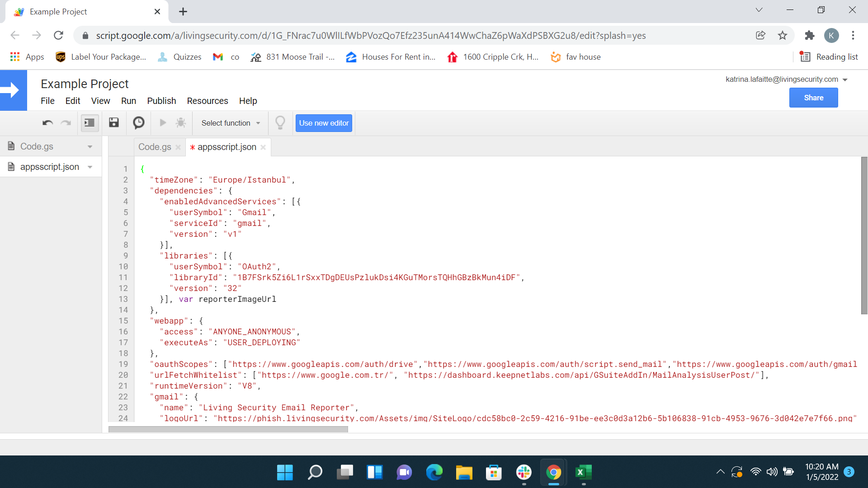Open the Run menu

click(128, 101)
